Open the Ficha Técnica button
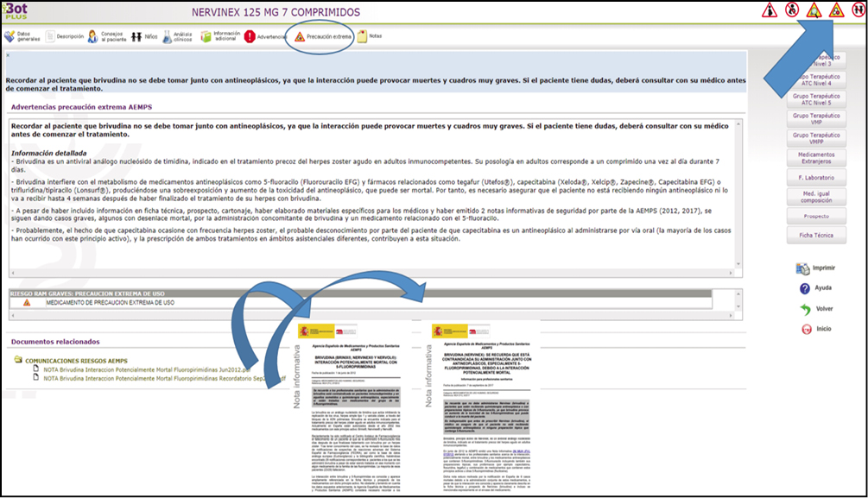Image resolution: width=868 pixels, height=498 pixels. pos(815,235)
